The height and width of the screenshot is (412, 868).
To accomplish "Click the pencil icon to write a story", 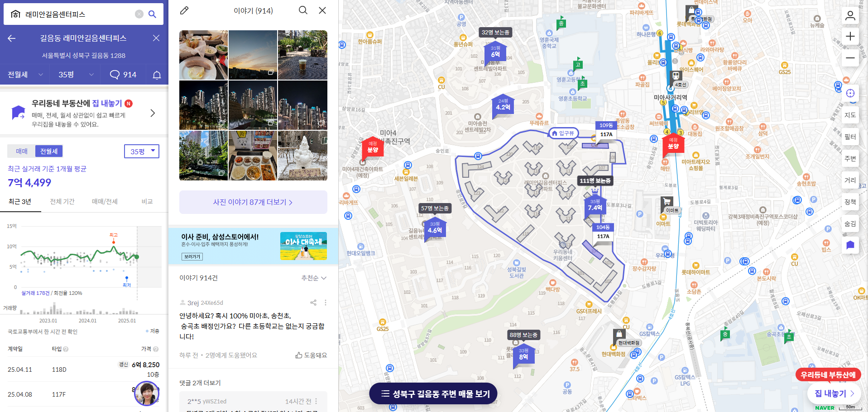I will 184,10.
